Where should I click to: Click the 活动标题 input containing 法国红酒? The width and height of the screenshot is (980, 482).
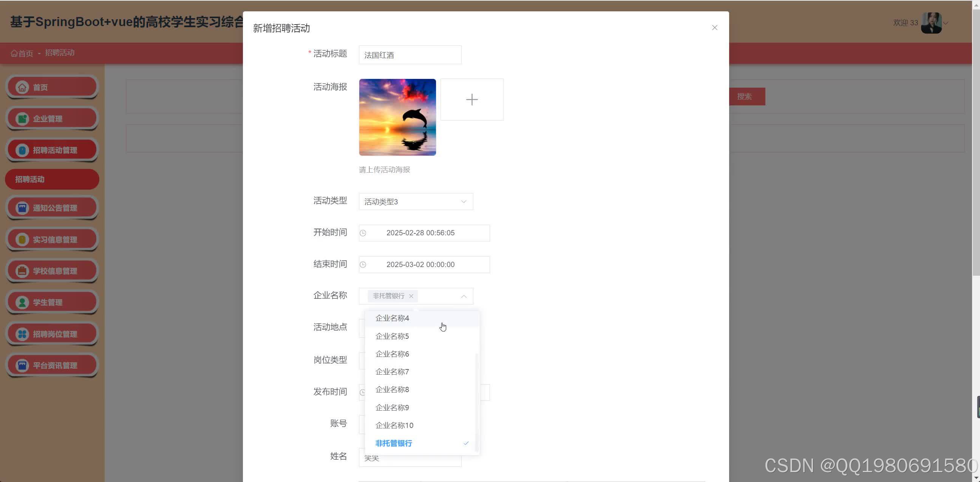[x=410, y=55]
